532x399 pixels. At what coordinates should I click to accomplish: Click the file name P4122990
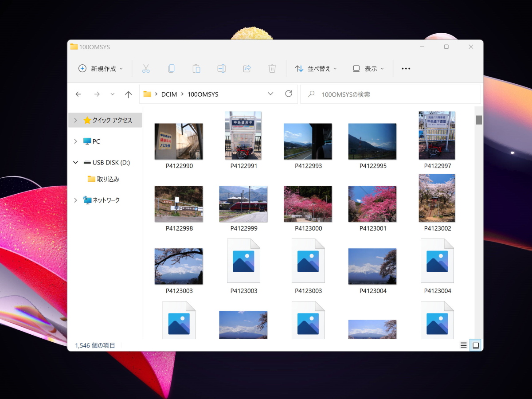point(179,166)
